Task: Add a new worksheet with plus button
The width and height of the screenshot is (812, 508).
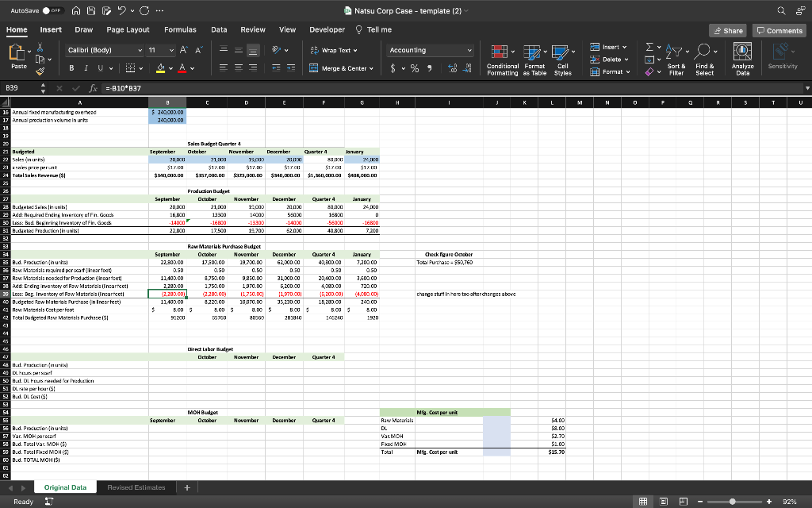Action: tap(186, 487)
